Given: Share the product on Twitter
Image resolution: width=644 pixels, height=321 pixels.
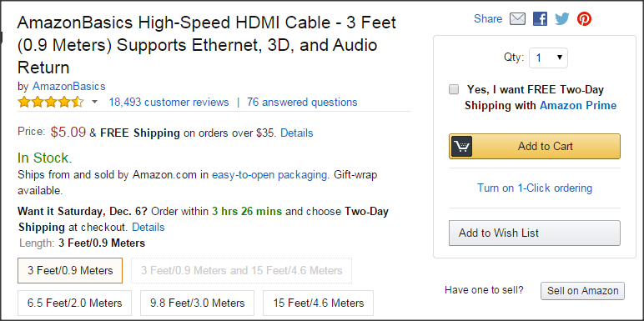Looking at the screenshot, I should (x=562, y=19).
